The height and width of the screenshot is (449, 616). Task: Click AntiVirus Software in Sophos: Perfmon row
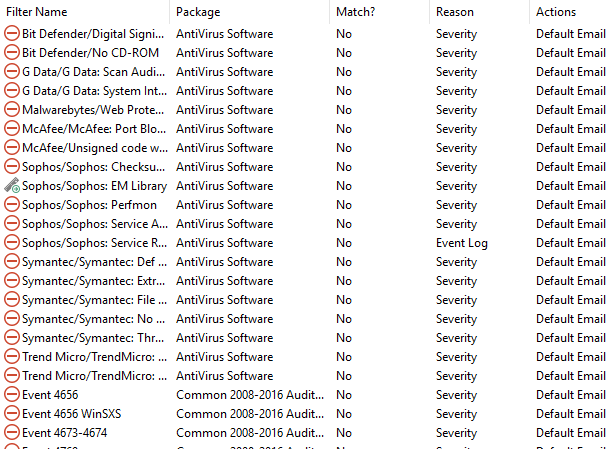[x=224, y=205]
